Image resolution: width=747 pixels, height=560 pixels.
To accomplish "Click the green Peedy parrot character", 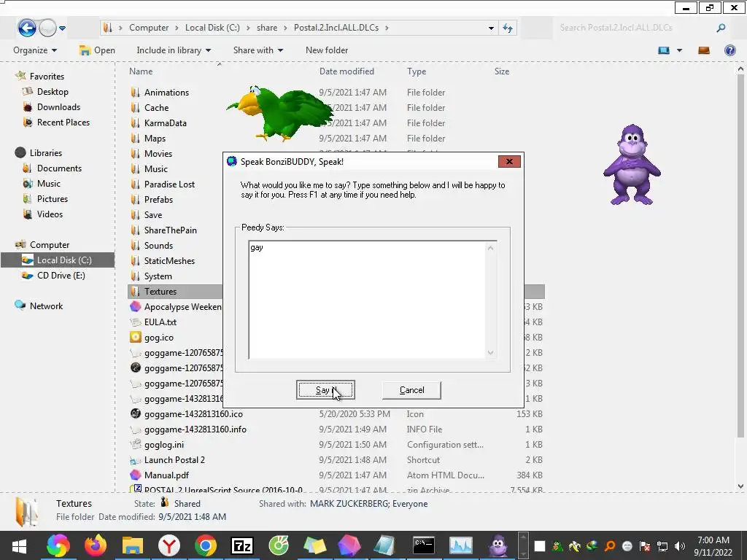I will tap(279, 113).
